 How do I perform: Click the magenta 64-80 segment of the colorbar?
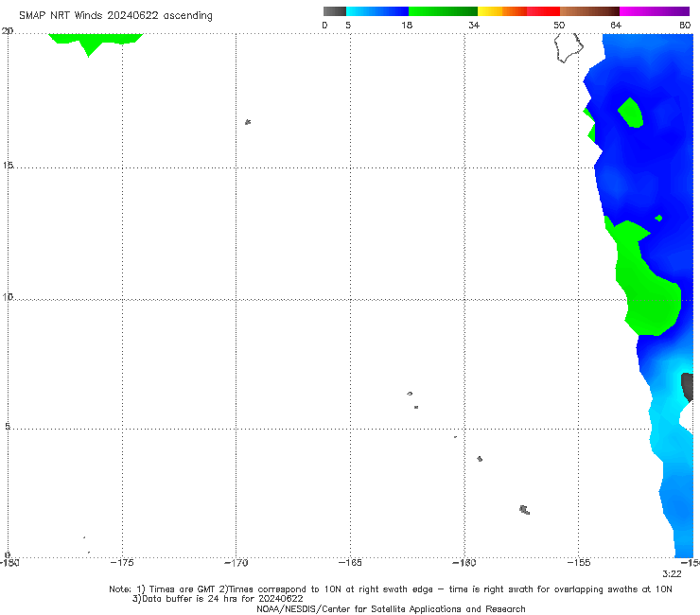pos(655,11)
